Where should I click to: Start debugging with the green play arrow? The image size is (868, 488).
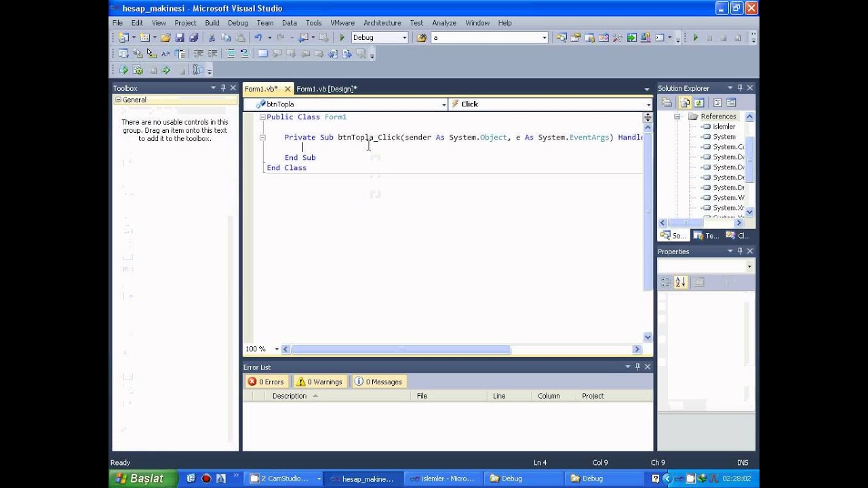tap(342, 38)
